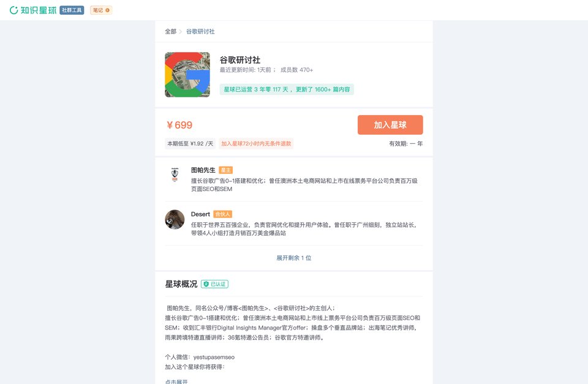Open 谷歌研讨社 breadcrumb link

(200, 31)
